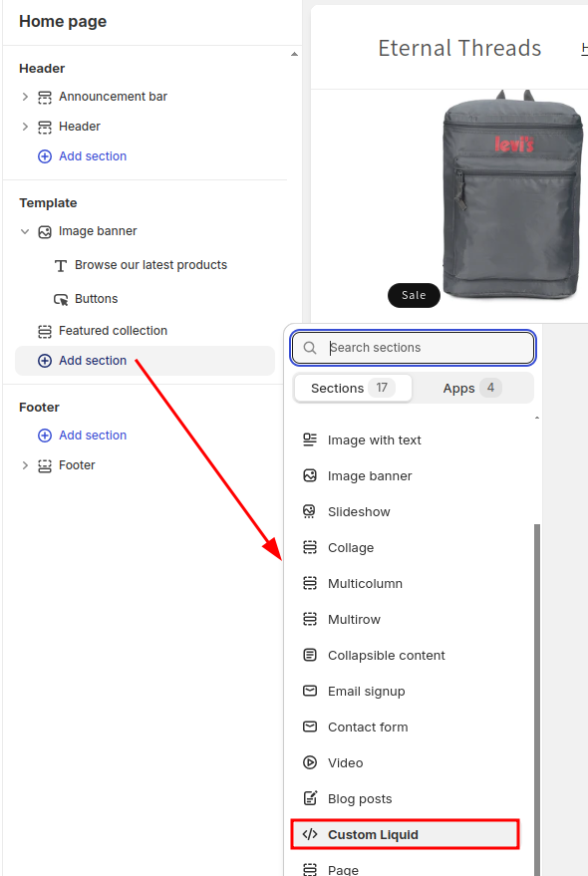The width and height of the screenshot is (588, 876).
Task: Click the Sale badge on product
Action: [414, 295]
